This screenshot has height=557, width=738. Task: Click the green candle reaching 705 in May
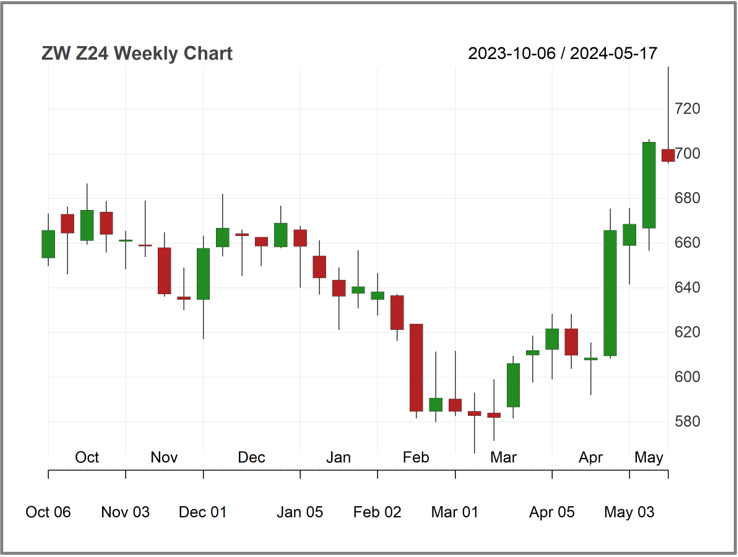(649, 185)
